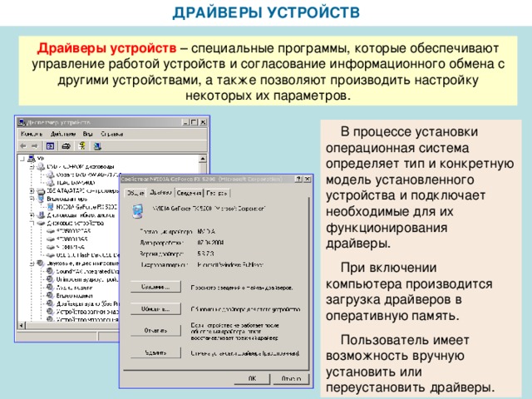Open the Вид menu
The image size is (532, 399).
pyautogui.click(x=87, y=134)
